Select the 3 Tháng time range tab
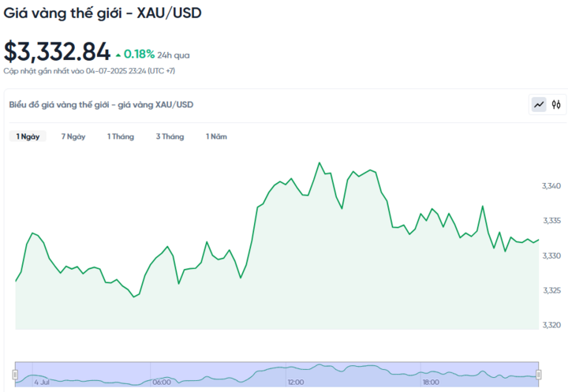The width and height of the screenshot is (568, 392). click(170, 136)
